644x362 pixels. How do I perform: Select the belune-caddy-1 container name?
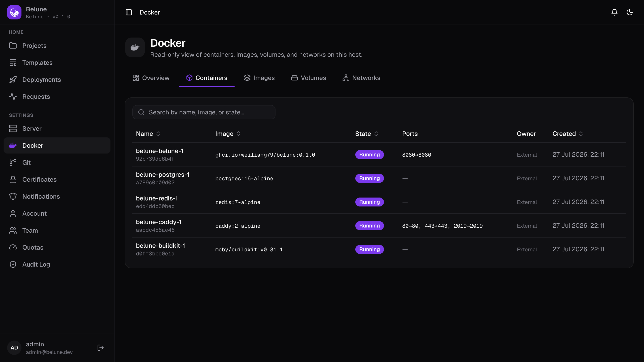click(x=159, y=222)
